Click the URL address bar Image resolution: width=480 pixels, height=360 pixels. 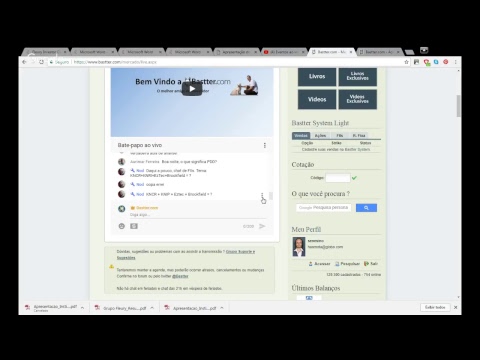point(227,62)
